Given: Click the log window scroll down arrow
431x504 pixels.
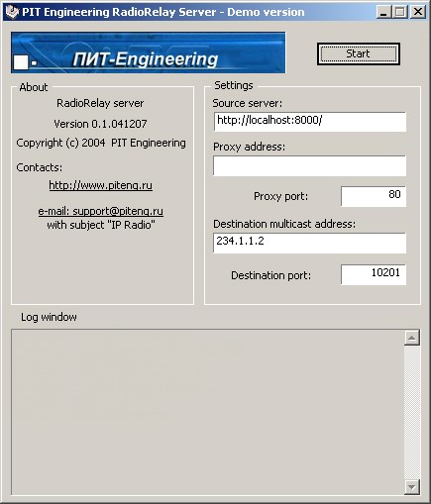Looking at the screenshot, I should click(412, 487).
